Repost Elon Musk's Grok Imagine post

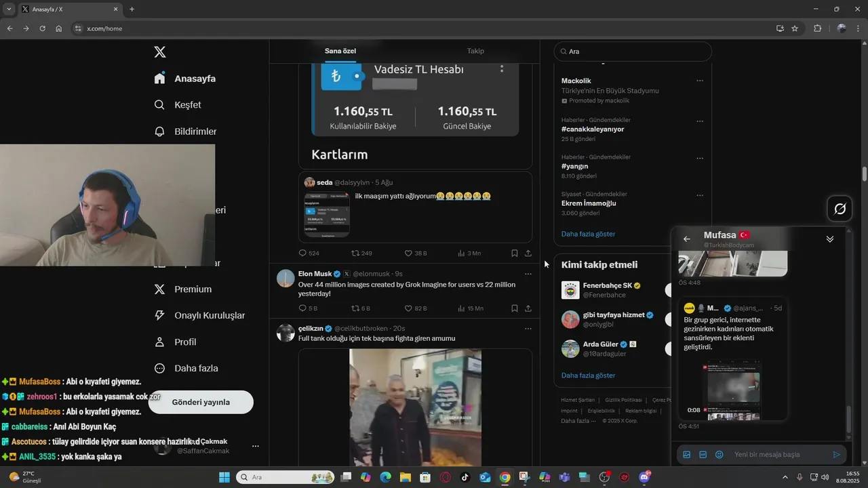361,308
